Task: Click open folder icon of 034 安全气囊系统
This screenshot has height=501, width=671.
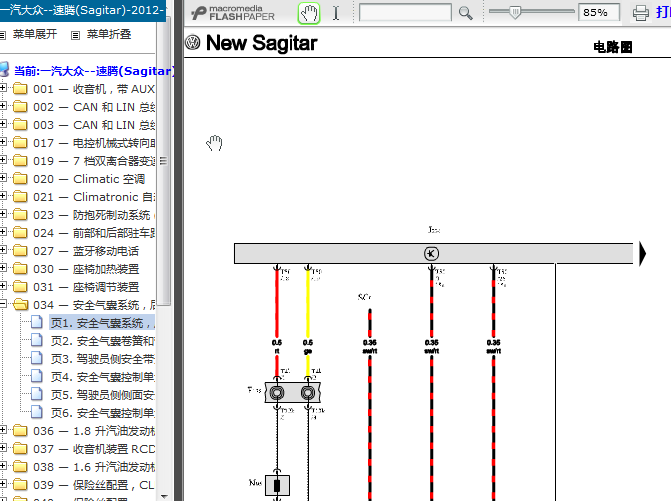Action: (x=20, y=304)
